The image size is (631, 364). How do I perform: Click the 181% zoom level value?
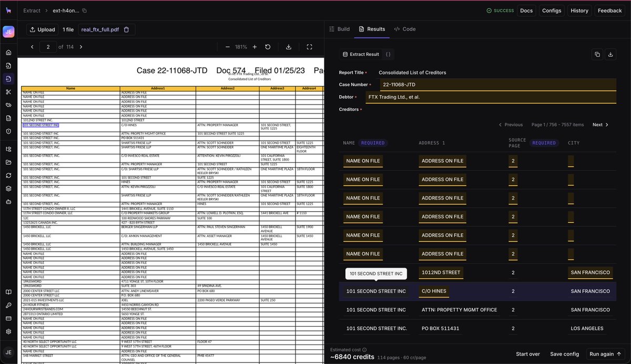click(x=241, y=47)
